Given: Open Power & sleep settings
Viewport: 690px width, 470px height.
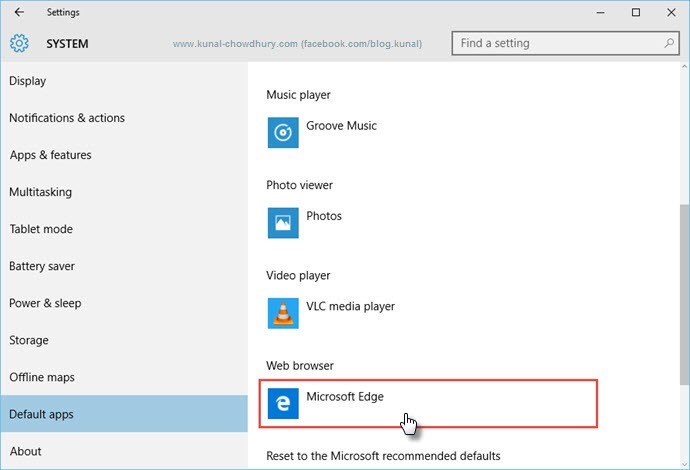Looking at the screenshot, I should pyautogui.click(x=124, y=303).
